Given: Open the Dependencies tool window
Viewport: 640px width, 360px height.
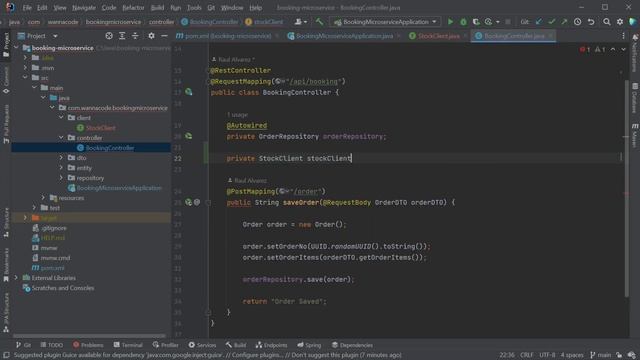Looking at the screenshot, I should 352,345.
